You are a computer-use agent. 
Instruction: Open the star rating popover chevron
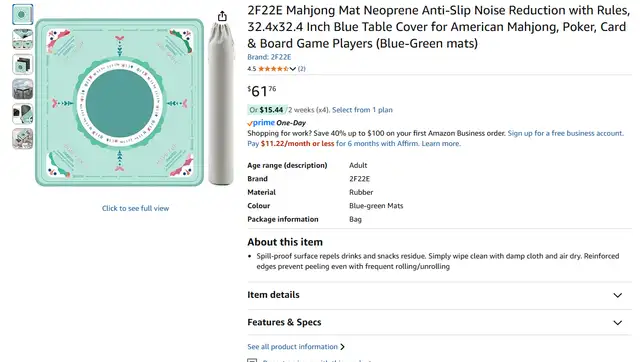[293, 69]
